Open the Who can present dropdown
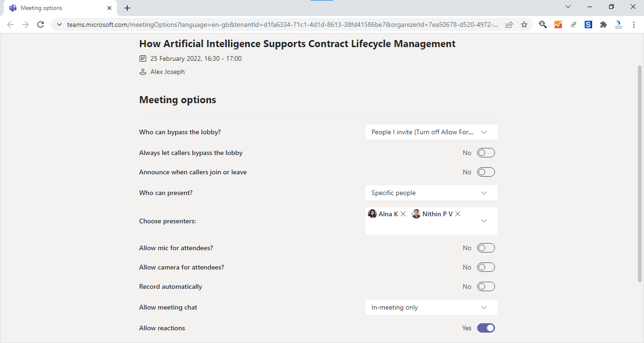Viewport: 644px width, 343px height. point(431,192)
